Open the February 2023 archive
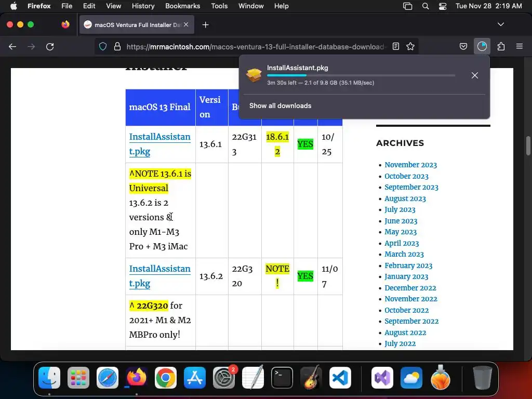Image resolution: width=532 pixels, height=399 pixels. 408,265
